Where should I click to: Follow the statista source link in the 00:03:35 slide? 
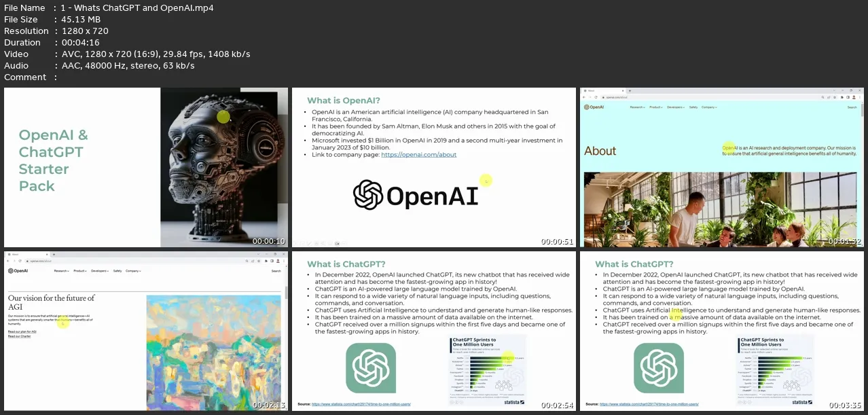(x=649, y=404)
